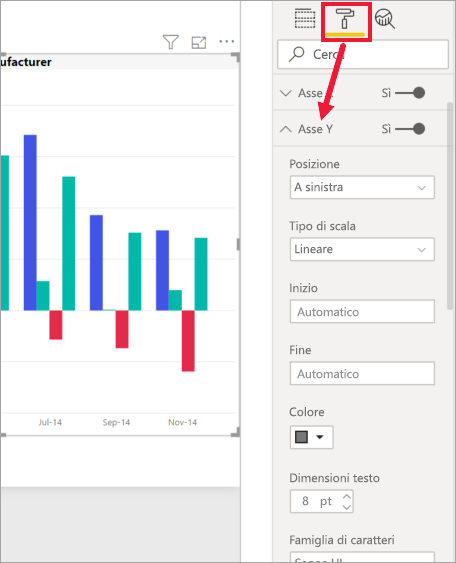
Task: Expand the Asse X section
Action: tap(285, 93)
